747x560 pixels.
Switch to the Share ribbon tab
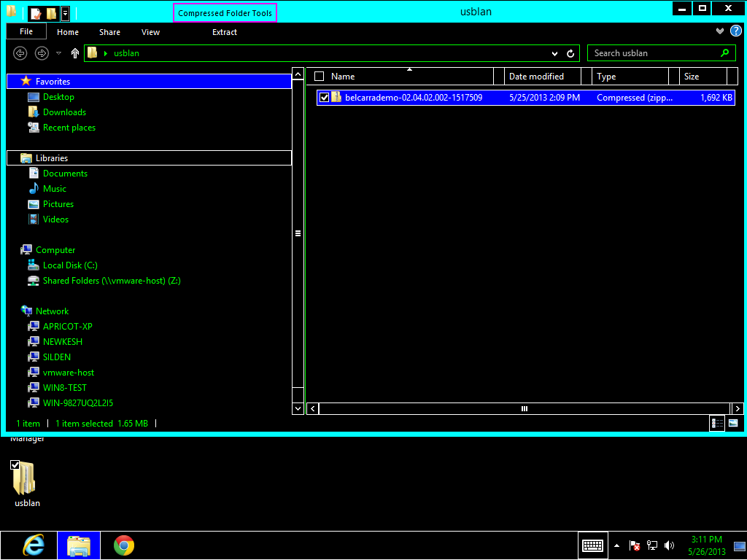click(x=109, y=32)
